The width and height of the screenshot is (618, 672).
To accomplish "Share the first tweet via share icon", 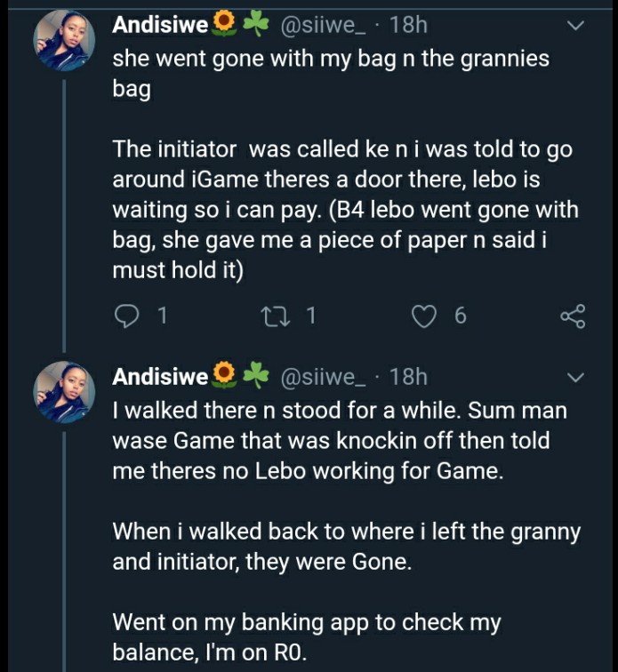I will click(x=573, y=316).
